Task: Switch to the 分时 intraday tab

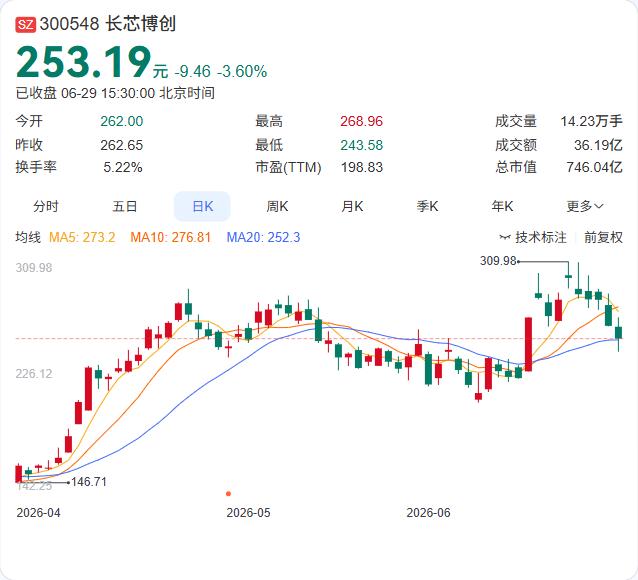Action: click(46, 206)
